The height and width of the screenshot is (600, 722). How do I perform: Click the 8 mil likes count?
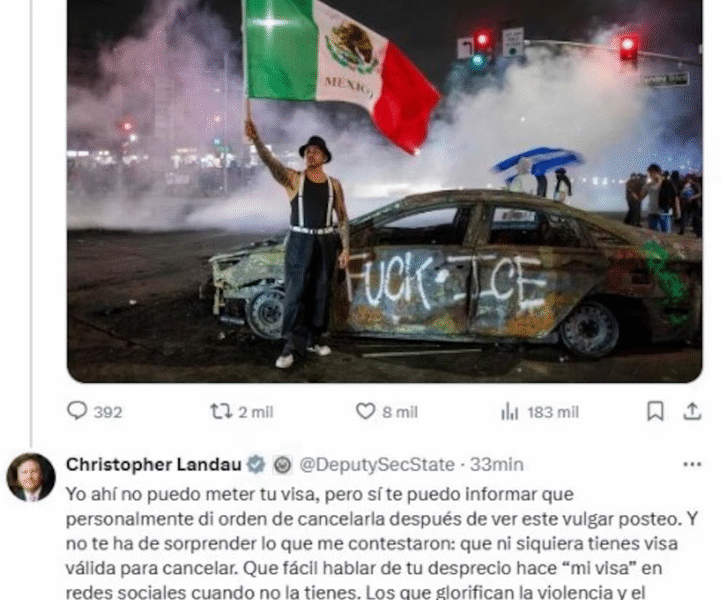coord(400,412)
